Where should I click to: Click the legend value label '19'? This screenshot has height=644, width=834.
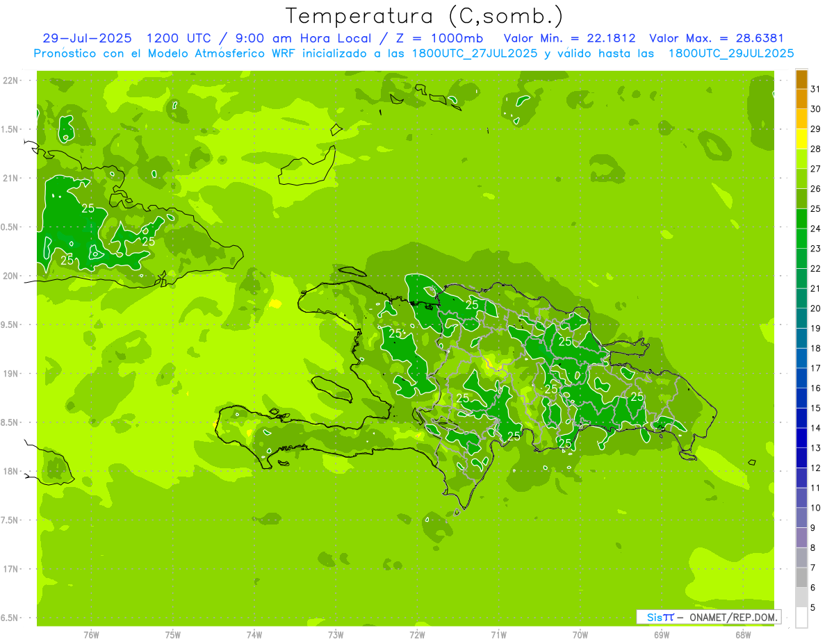point(815,329)
